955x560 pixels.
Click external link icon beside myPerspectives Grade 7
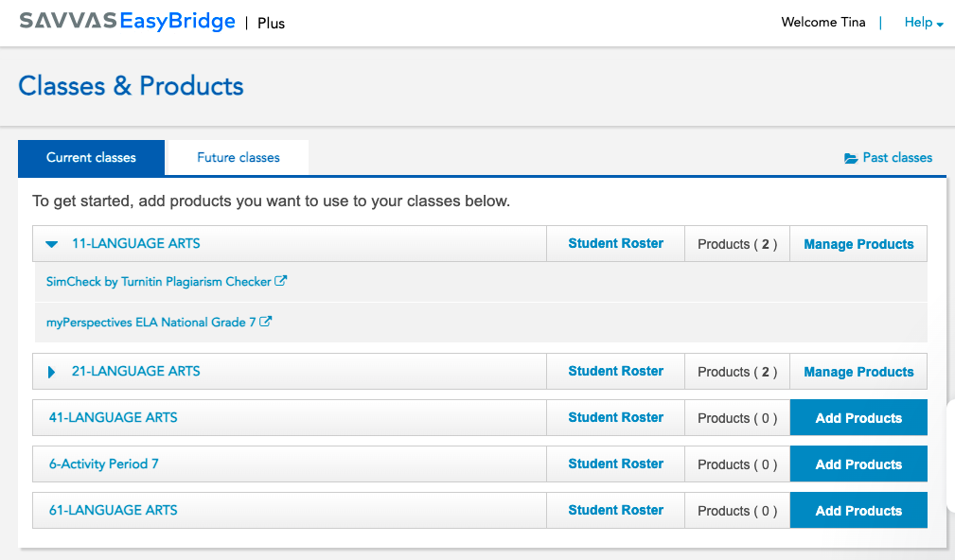pos(266,322)
